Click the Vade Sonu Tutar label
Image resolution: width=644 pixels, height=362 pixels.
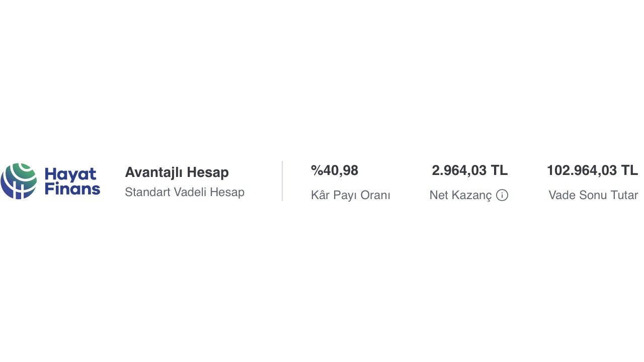coord(593,195)
